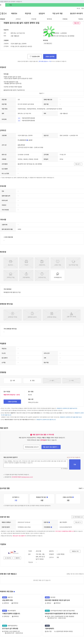Click the 관심기업 star button
Image resolution: width=84 pixels, height=644 pixels.
(8, 558)
